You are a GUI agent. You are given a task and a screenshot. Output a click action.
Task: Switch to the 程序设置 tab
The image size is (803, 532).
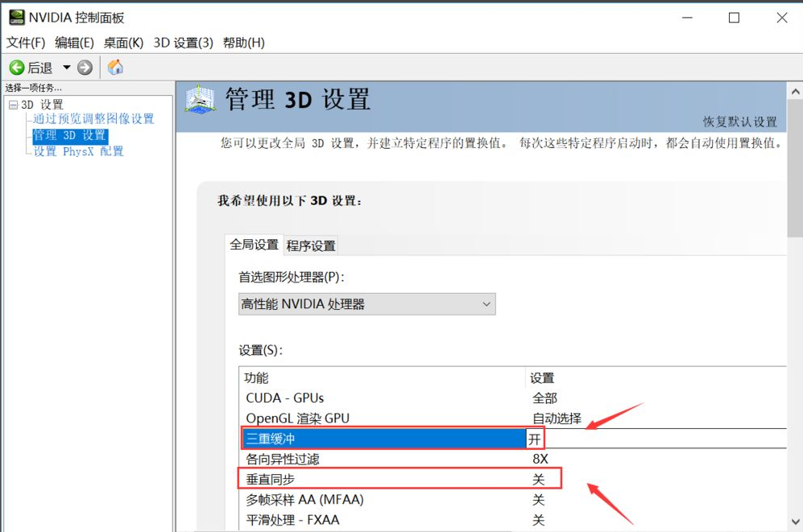311,246
